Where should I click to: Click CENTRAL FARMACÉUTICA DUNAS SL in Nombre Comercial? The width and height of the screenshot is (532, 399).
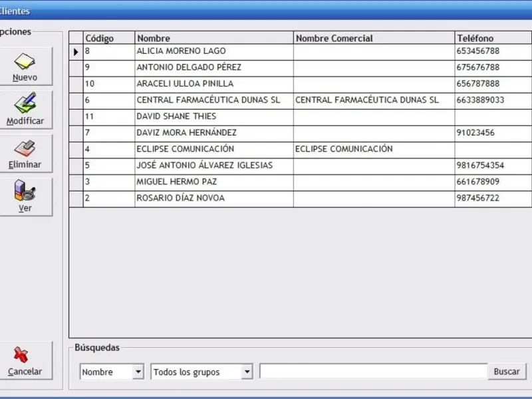374,101
